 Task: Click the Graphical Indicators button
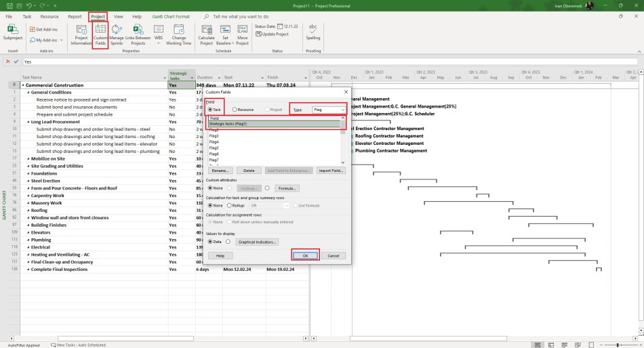257,242
